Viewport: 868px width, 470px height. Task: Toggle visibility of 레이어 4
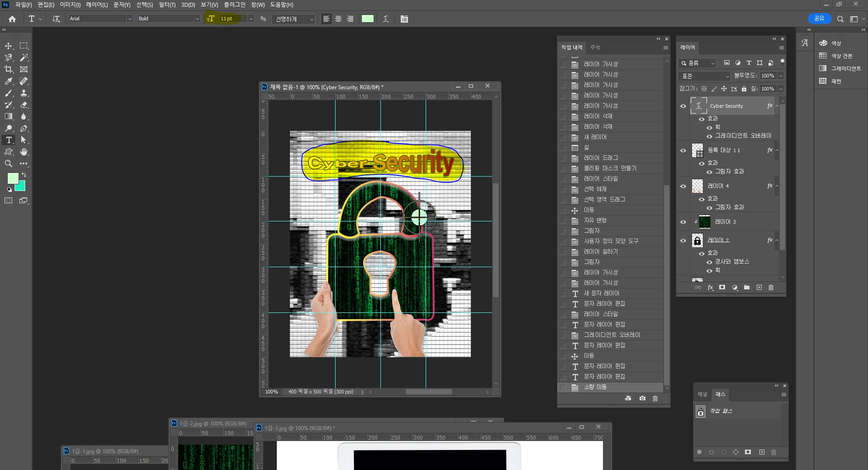tap(683, 186)
